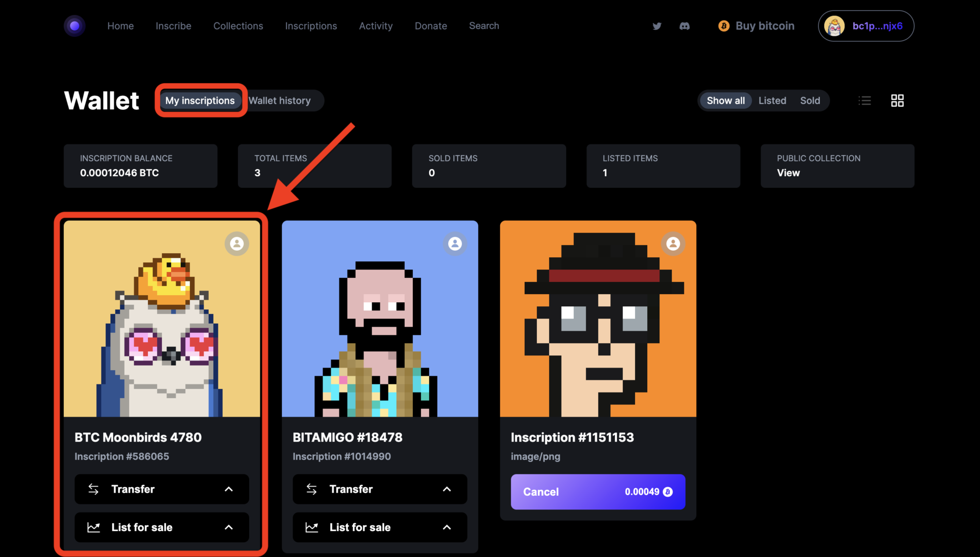This screenshot has height=557, width=980.
Task: Click the Inscription Balance 0.00012046 BTC value
Action: click(119, 173)
